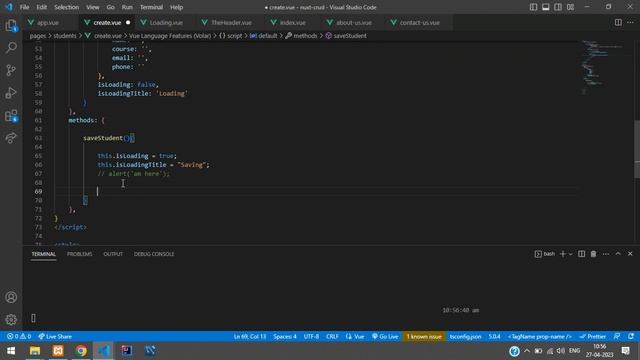The image size is (640, 360).
Task: Open the Go menu
Action: [x=111, y=7]
